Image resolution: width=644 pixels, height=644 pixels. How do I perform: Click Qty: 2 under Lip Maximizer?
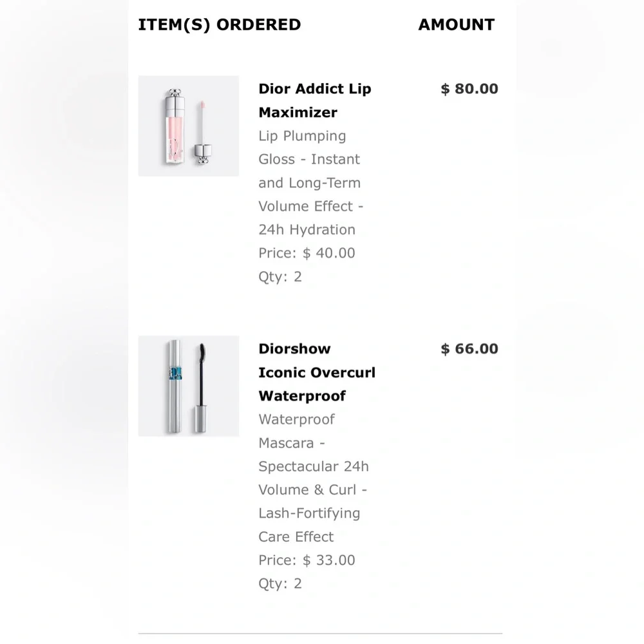[280, 277]
